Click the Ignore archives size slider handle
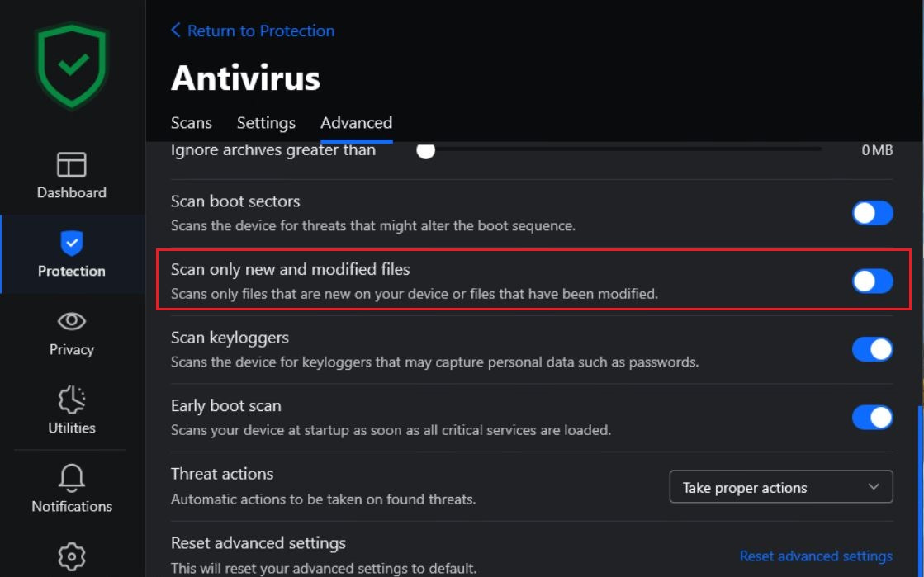The width and height of the screenshot is (924, 577). pos(425,151)
